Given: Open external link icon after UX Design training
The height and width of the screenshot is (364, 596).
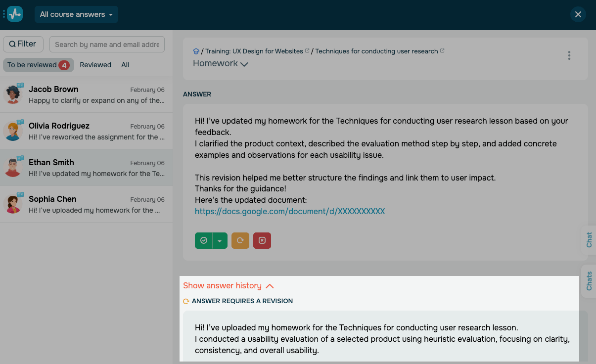Looking at the screenshot, I should [x=307, y=51].
